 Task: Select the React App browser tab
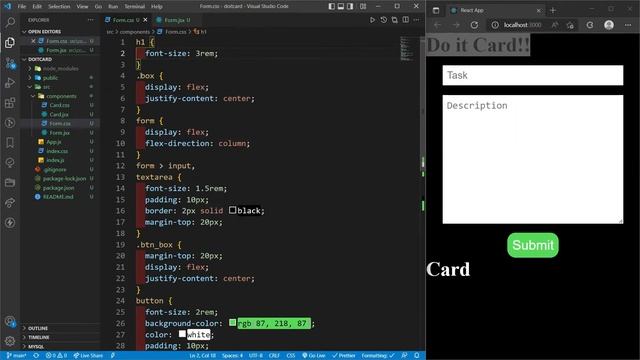point(496,10)
